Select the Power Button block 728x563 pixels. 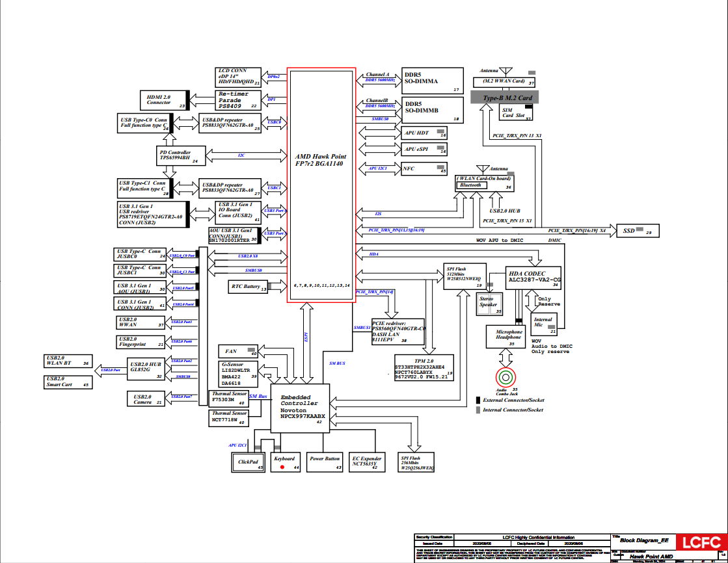325,462
